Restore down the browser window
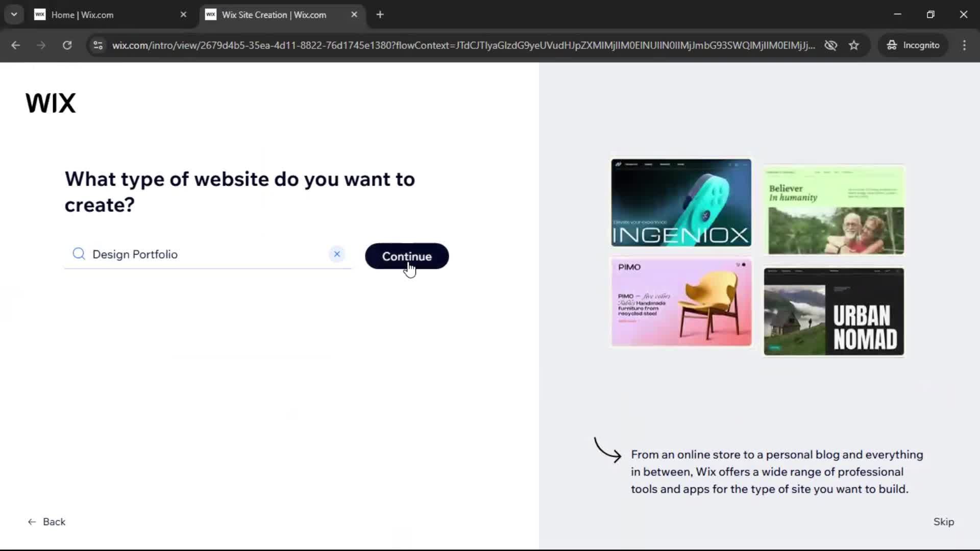980x551 pixels. tap(930, 14)
